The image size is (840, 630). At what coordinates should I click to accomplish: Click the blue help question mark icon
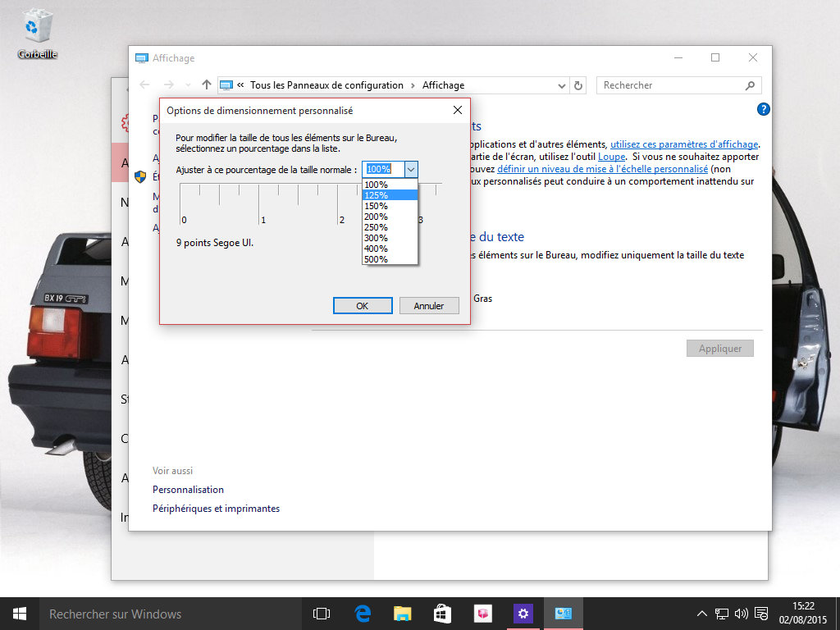click(x=764, y=109)
